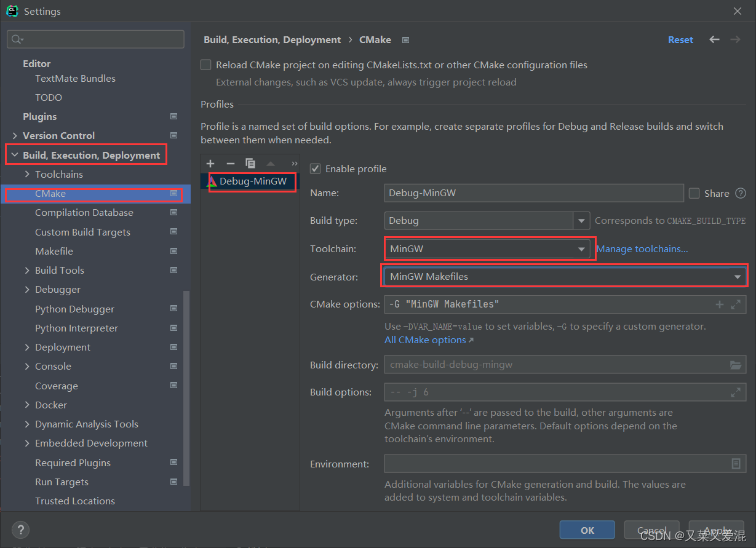Image resolution: width=756 pixels, height=548 pixels.
Task: Open TextMate Bundles settings
Action: pos(75,78)
